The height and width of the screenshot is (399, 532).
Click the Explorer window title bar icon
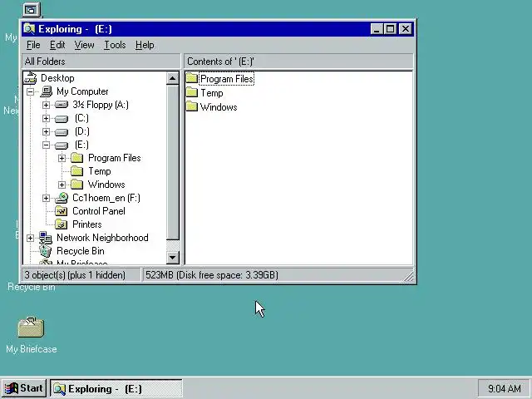pos(30,29)
